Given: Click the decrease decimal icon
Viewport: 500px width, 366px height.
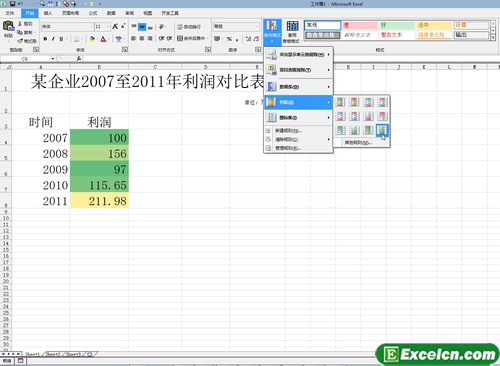Looking at the screenshot, I should click(256, 39).
